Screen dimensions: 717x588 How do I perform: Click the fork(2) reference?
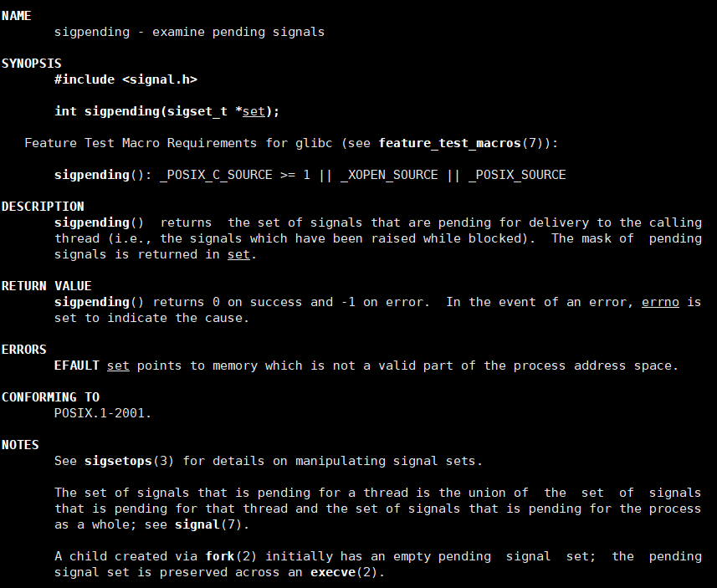[231, 556]
